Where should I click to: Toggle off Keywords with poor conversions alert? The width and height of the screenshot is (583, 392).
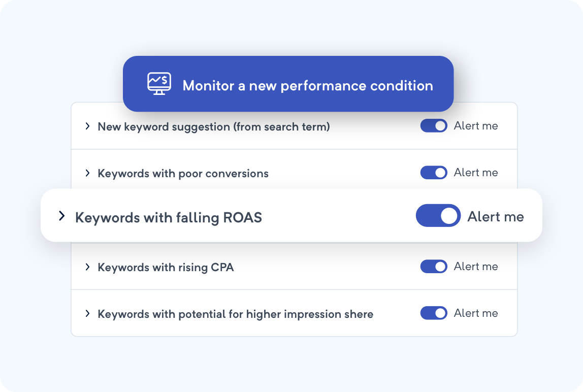(x=433, y=173)
